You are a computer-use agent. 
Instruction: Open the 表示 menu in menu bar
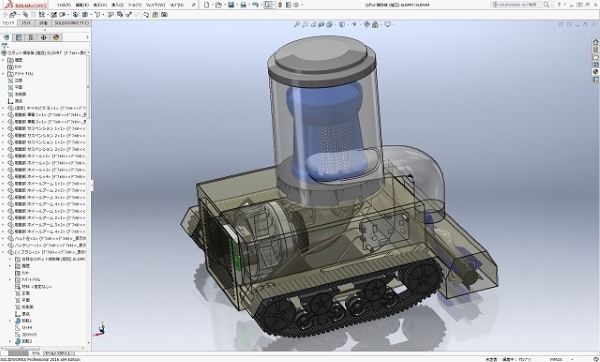(100, 5)
